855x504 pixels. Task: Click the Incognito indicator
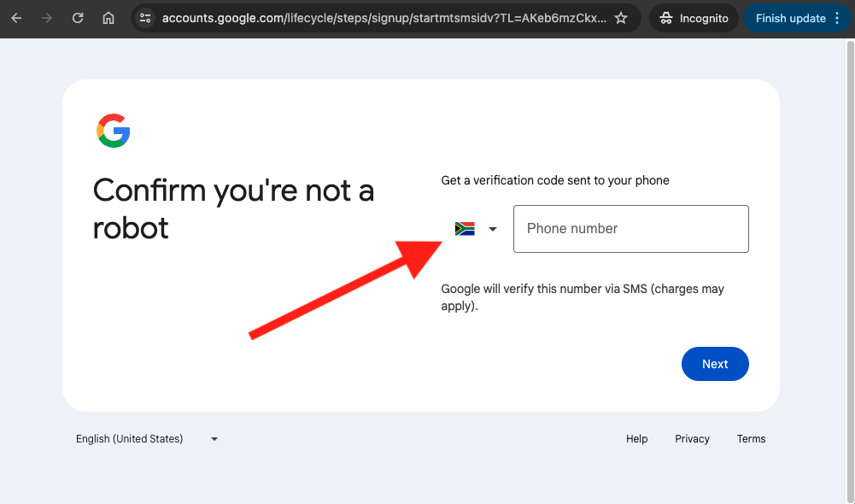coord(694,18)
